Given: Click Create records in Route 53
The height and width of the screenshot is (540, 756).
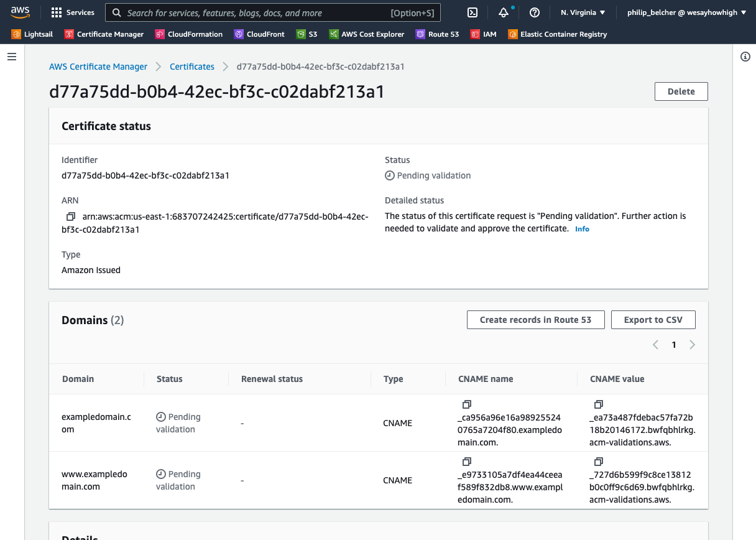Looking at the screenshot, I should point(535,320).
